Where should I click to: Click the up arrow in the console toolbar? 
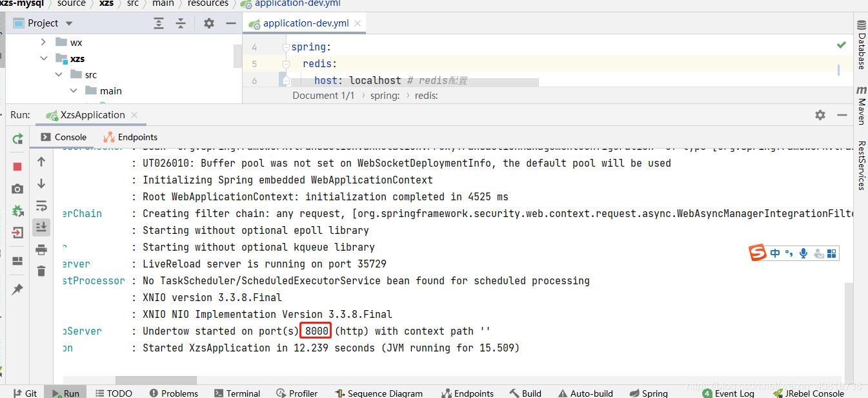coord(41,162)
